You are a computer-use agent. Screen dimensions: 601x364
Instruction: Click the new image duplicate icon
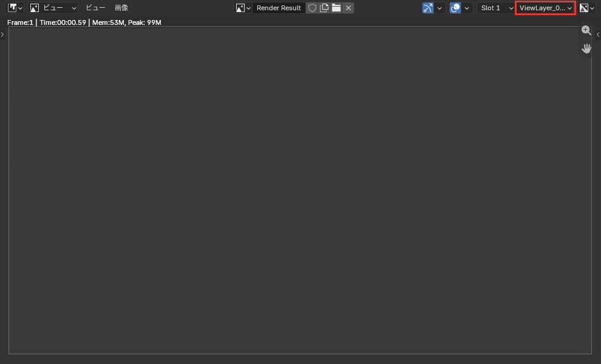[324, 8]
